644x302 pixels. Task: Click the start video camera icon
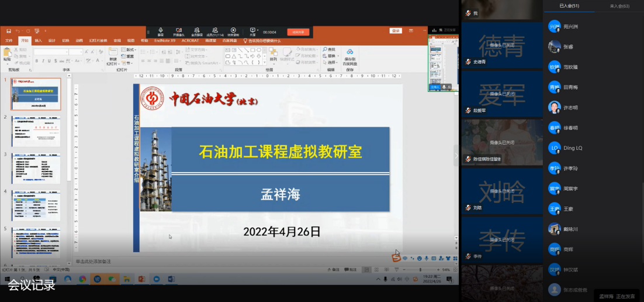pos(178,30)
